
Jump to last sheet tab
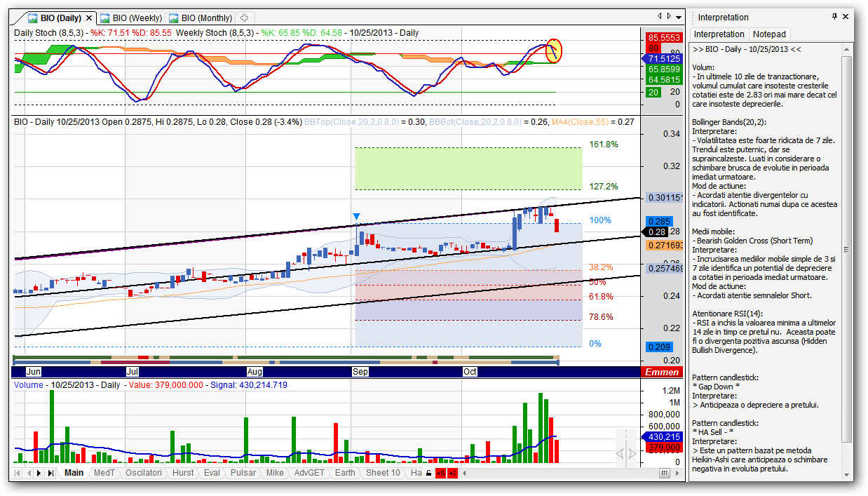(50, 473)
